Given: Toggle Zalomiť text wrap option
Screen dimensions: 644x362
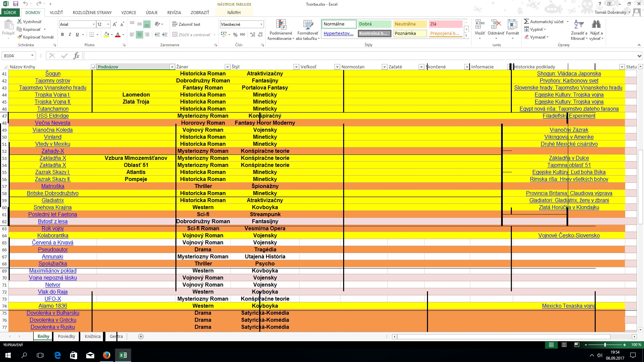Looking at the screenshot, I should [186, 24].
